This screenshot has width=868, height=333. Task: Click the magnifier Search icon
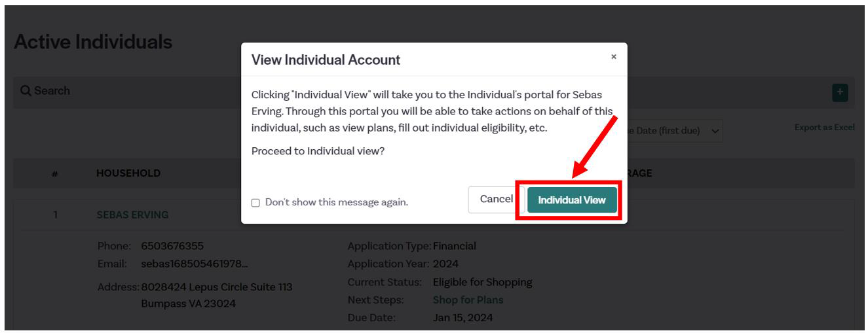(x=26, y=90)
